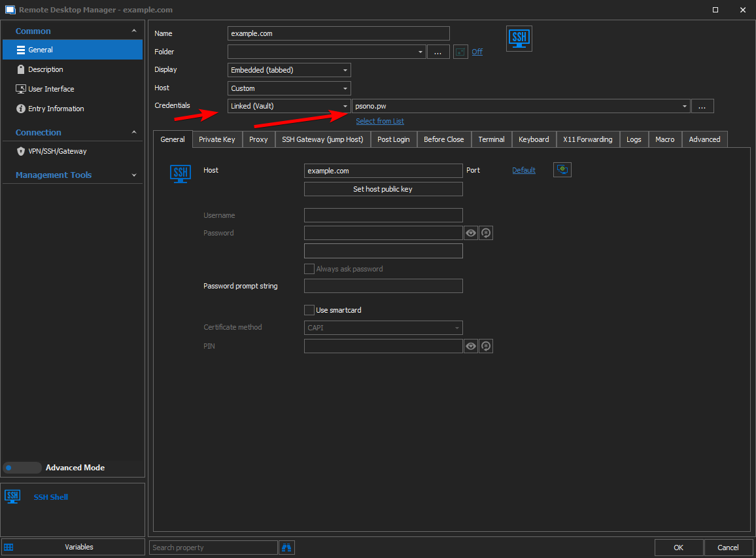
Task: Open the X11 Forwarding tab
Action: 587,139
